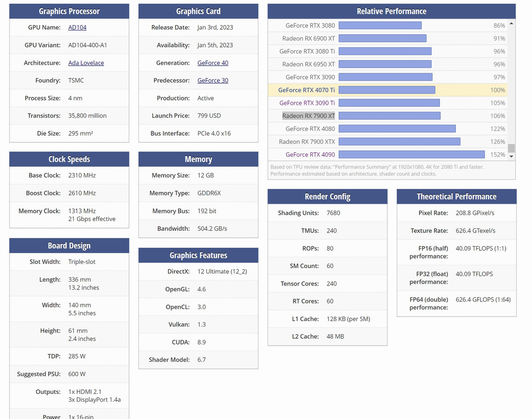Image resolution: width=532 pixels, height=419 pixels.
Task: Click the 336 mm length value
Action: tap(79, 279)
